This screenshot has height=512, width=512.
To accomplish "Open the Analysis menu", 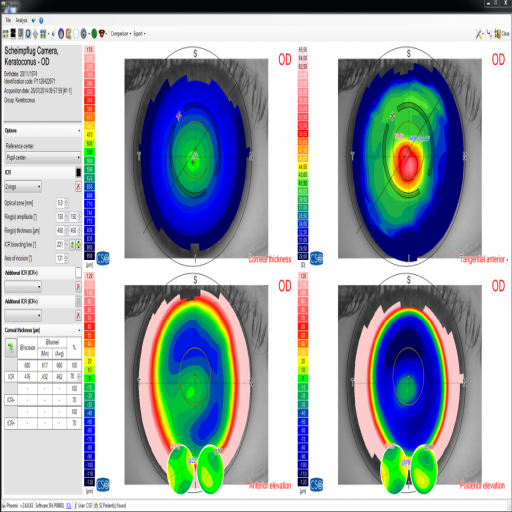I will (x=21, y=21).
